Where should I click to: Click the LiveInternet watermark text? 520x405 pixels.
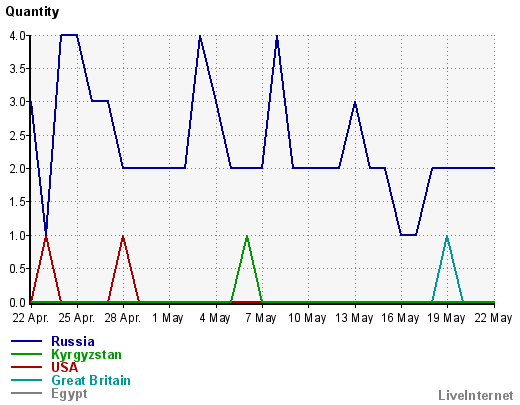(476, 395)
